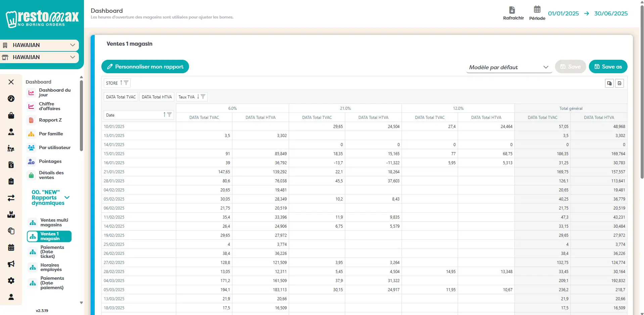
Task: Toggle the STORE sort arrow
Action: (x=121, y=83)
